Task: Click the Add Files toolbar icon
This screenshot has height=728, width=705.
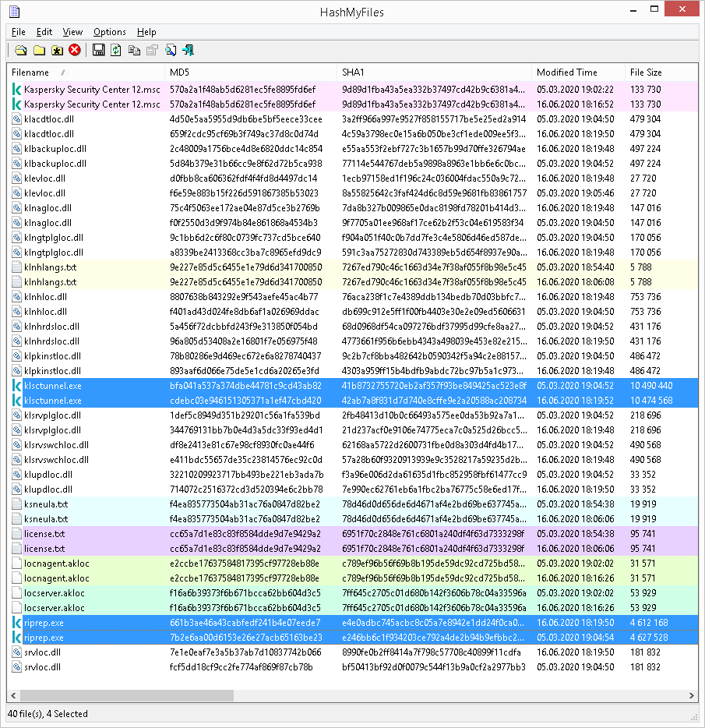Action: pyautogui.click(x=21, y=50)
